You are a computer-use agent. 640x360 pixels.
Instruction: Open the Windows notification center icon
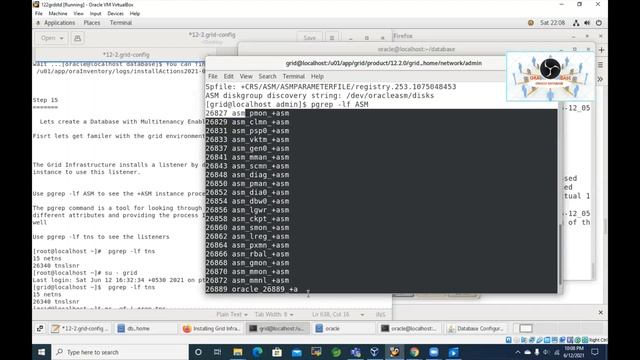595,352
